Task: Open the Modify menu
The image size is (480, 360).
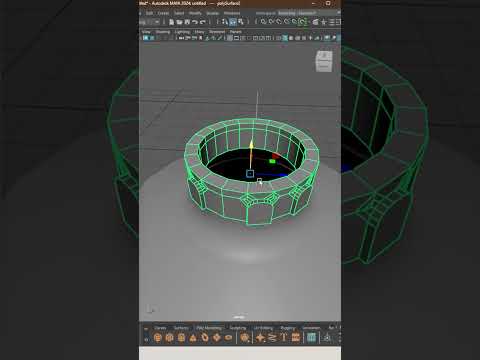Action: (x=195, y=13)
